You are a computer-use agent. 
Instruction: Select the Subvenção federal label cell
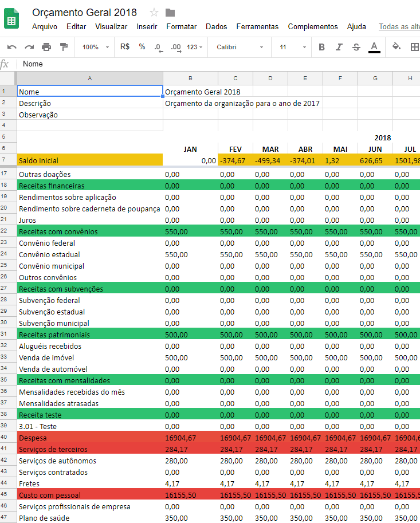coord(90,300)
